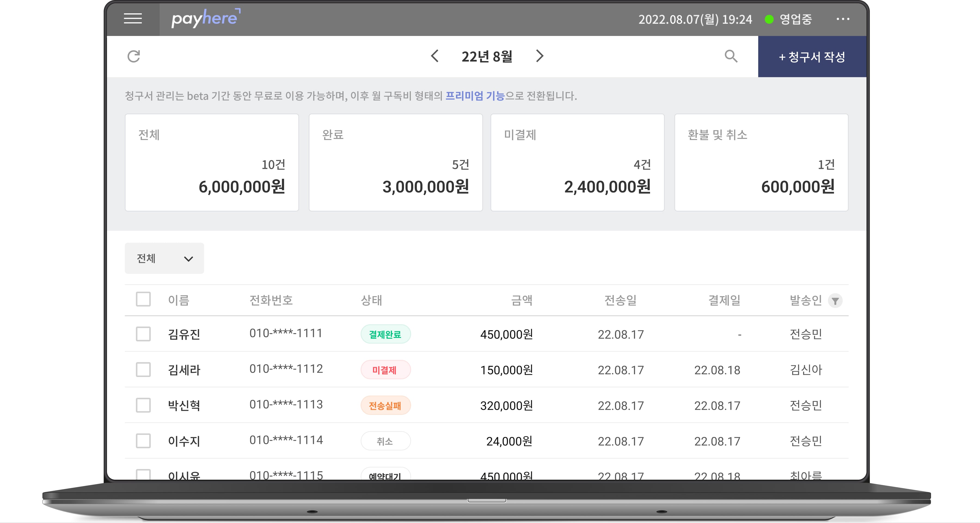Toggle the select-all header checkbox
This screenshot has width=980, height=523.
pos(143,299)
